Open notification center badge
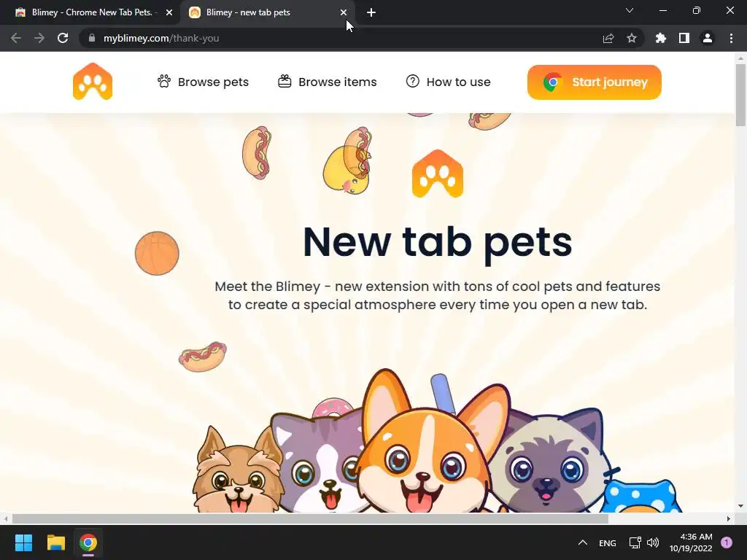 727,542
